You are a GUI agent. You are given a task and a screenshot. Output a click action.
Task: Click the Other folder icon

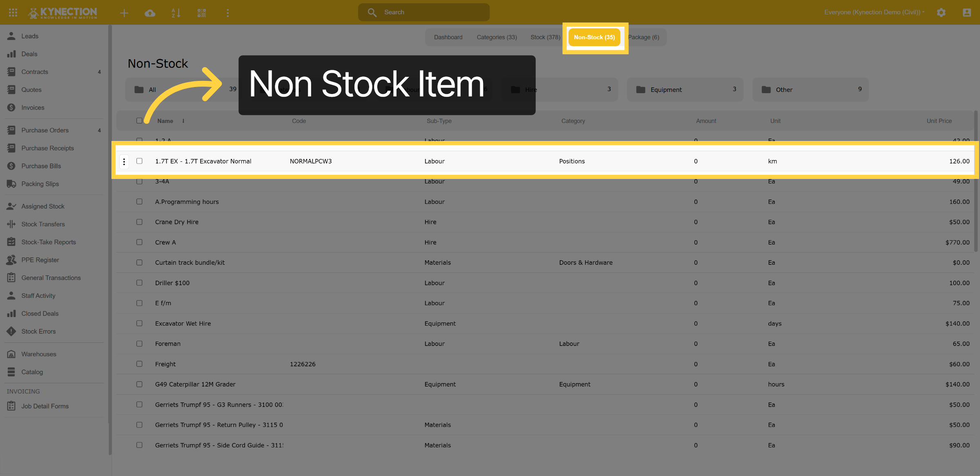point(766,89)
